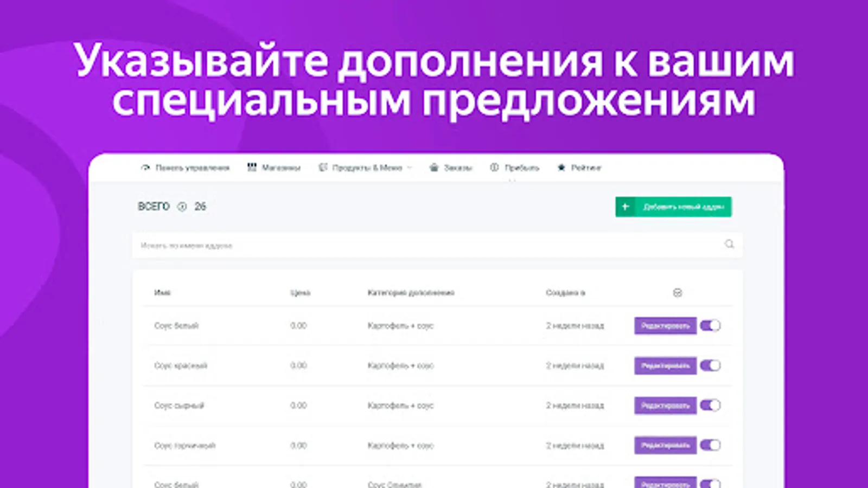
Task: Click the star icon for Рейтинг
Action: coord(561,168)
